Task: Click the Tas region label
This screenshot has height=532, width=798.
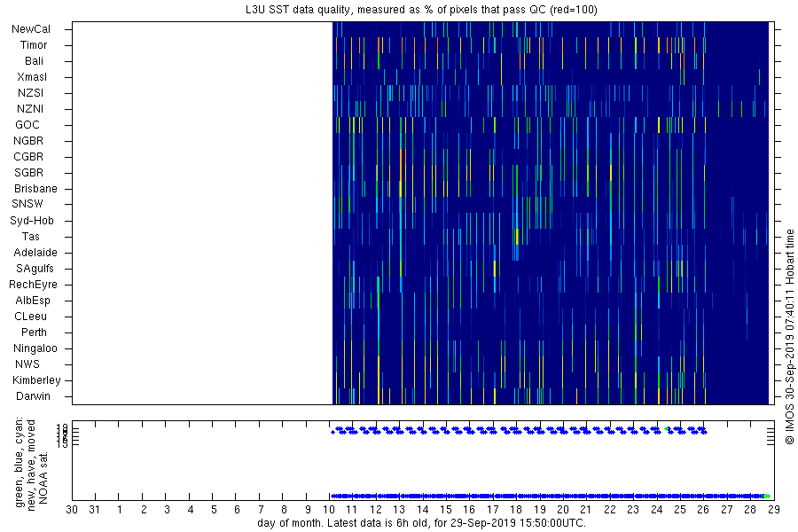Action: pos(30,236)
